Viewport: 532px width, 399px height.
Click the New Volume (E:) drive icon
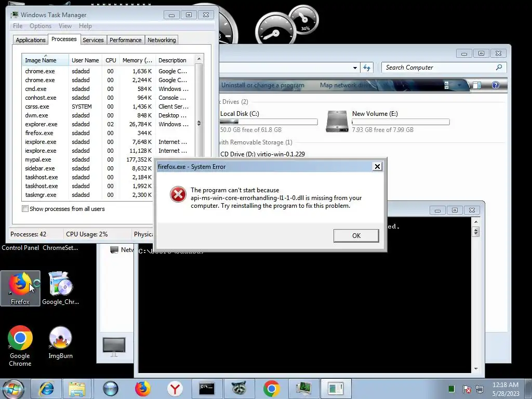(337, 121)
